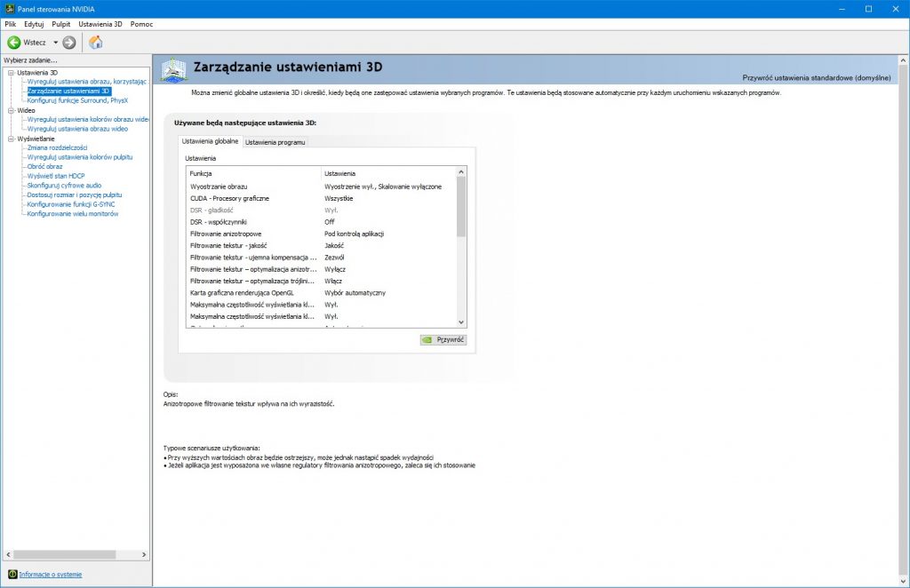Click the grey forward arrow icon
Viewport: 910px width, 588px height.
69,43
